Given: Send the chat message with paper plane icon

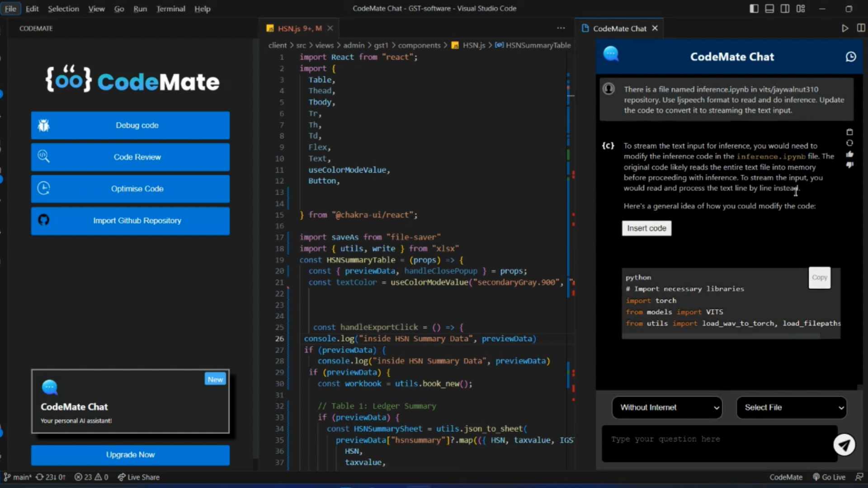Looking at the screenshot, I should 844,445.
